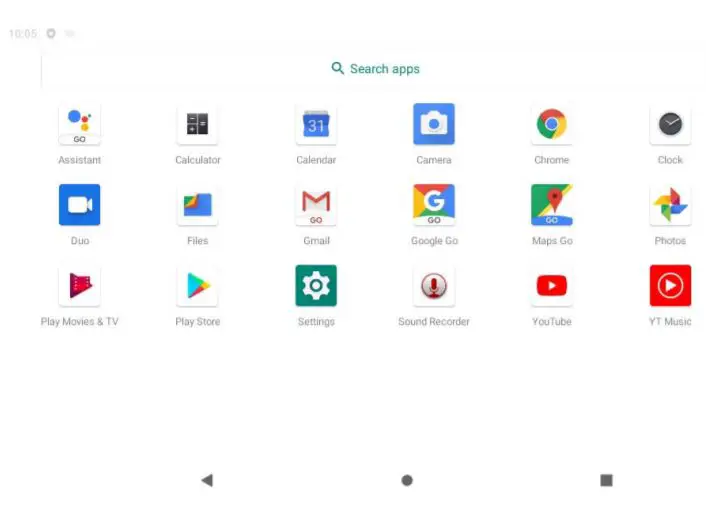
Task: Open the YouTube app icon
Action: (552, 286)
